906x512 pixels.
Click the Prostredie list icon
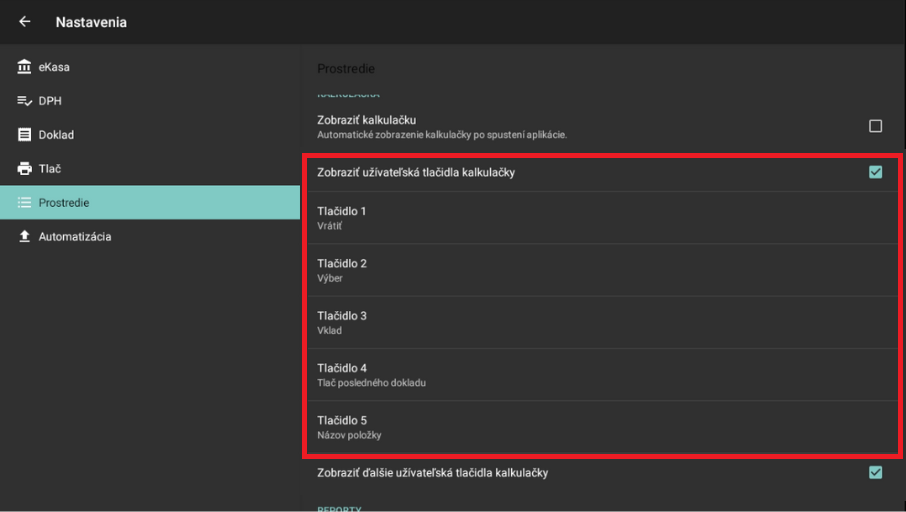pyautogui.click(x=25, y=203)
